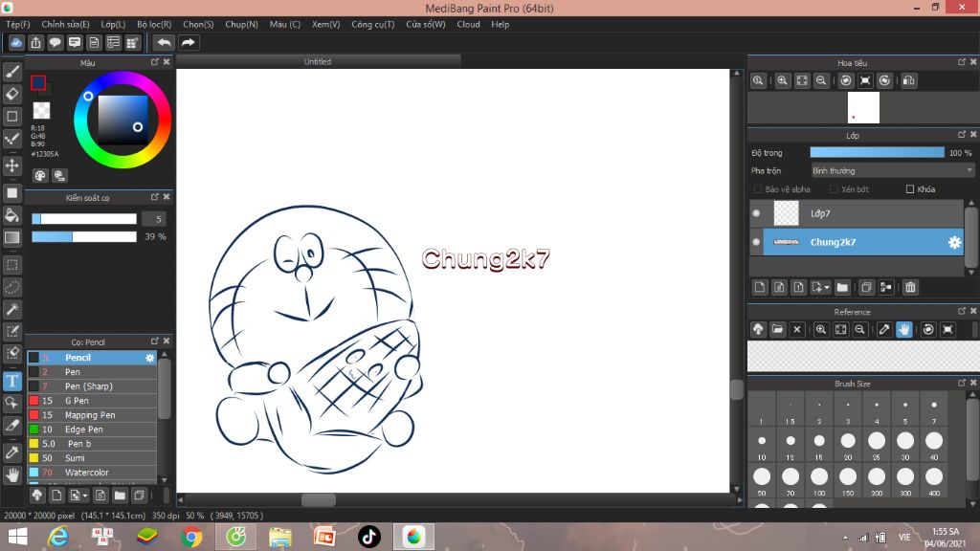Viewport: 980px width, 551px height.
Task: Click the brush size value field
Action: (155, 219)
